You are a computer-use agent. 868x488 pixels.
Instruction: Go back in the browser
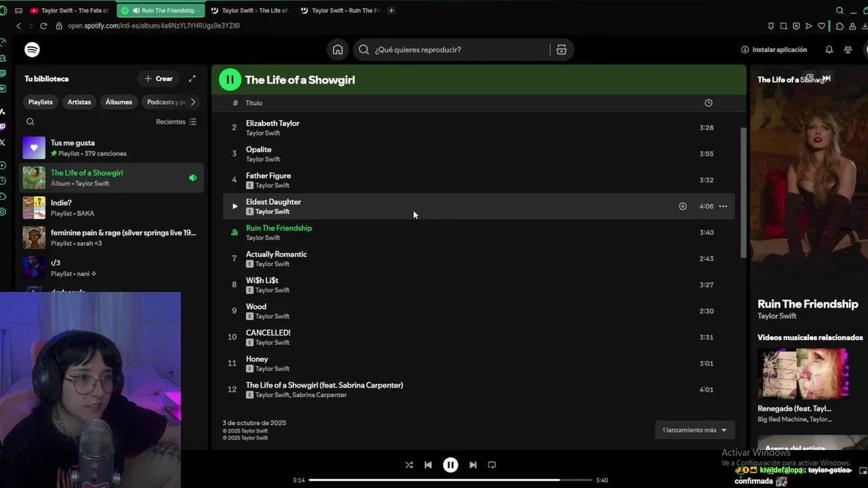tap(18, 26)
